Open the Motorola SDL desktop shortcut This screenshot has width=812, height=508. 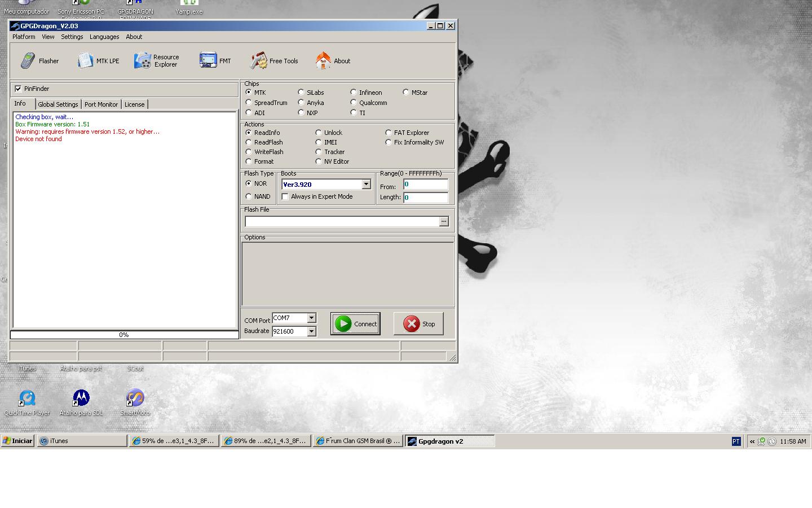click(x=81, y=402)
